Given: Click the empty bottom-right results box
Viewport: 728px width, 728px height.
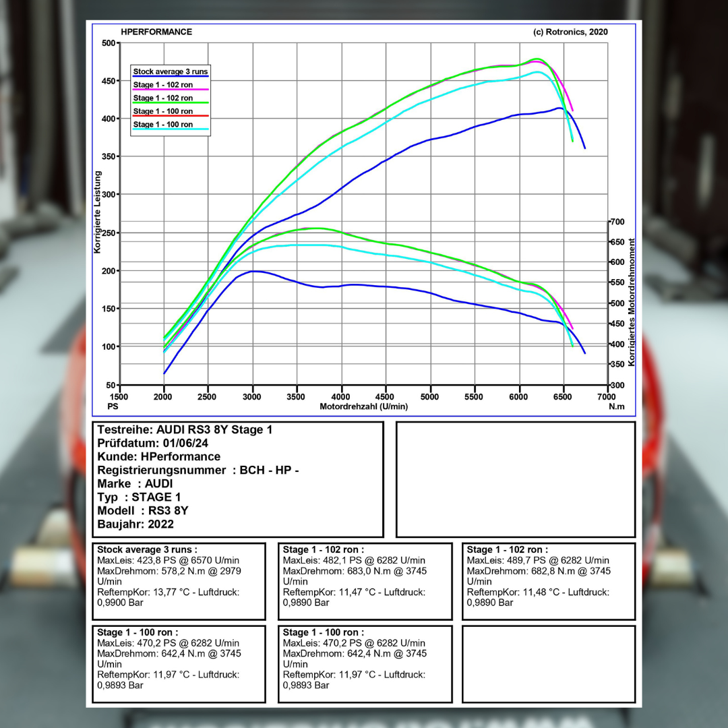Looking at the screenshot, I should tap(548, 664).
